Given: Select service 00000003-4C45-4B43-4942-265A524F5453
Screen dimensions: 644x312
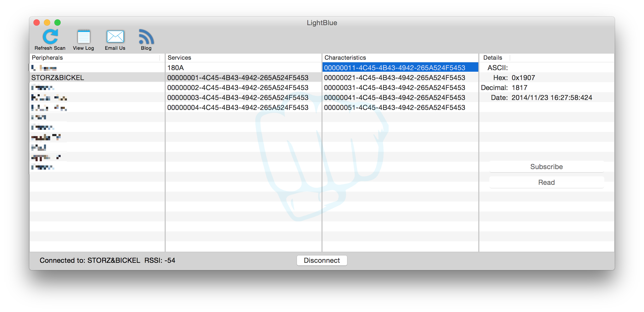Looking at the screenshot, I should point(243,98).
